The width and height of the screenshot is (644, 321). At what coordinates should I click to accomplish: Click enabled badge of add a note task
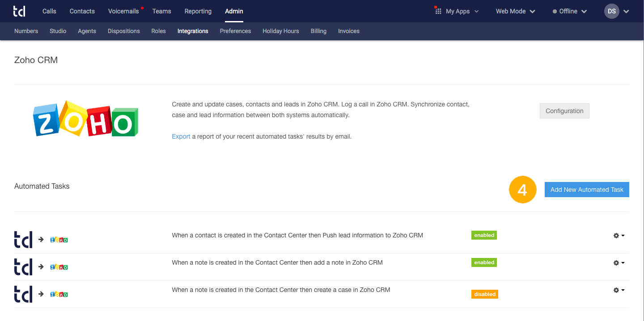pyautogui.click(x=484, y=262)
